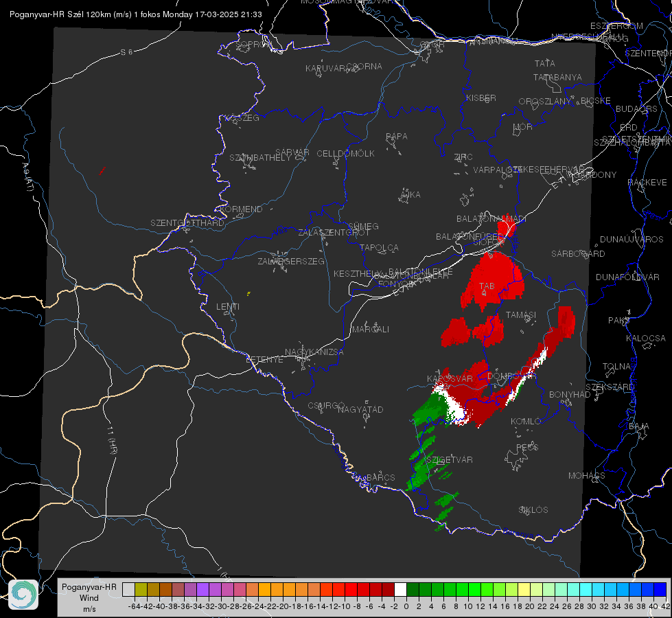The image size is (672, 618).
Task: Click the map title text at top
Action: [136, 14]
